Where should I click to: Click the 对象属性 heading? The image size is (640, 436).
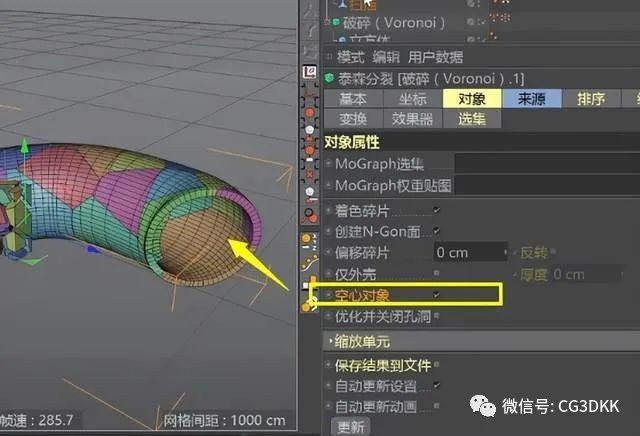coord(351,142)
